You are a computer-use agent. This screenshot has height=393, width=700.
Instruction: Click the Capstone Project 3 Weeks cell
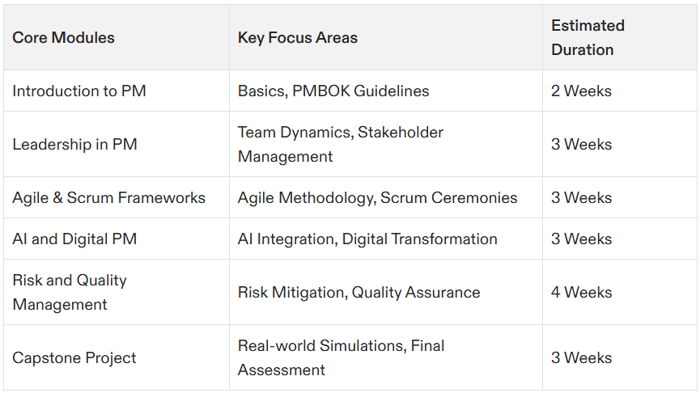(x=620, y=357)
